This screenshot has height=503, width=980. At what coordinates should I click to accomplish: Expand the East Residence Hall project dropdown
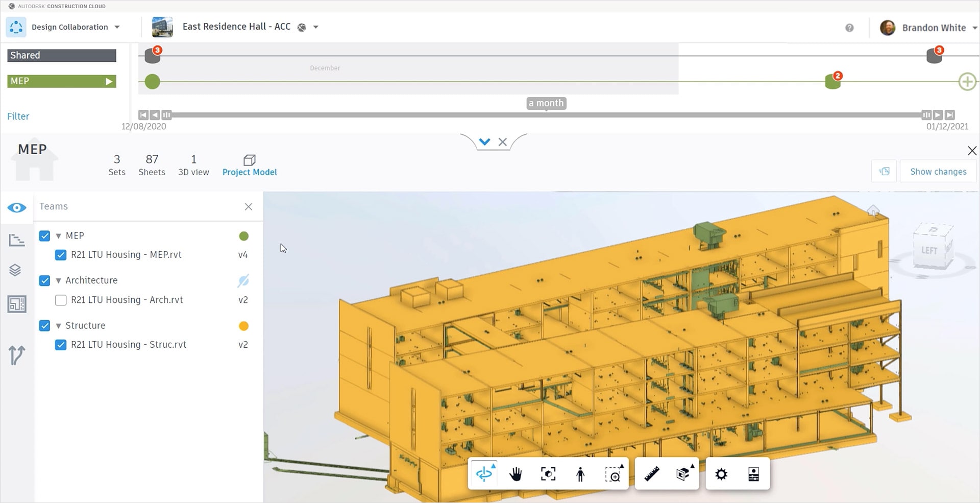316,27
